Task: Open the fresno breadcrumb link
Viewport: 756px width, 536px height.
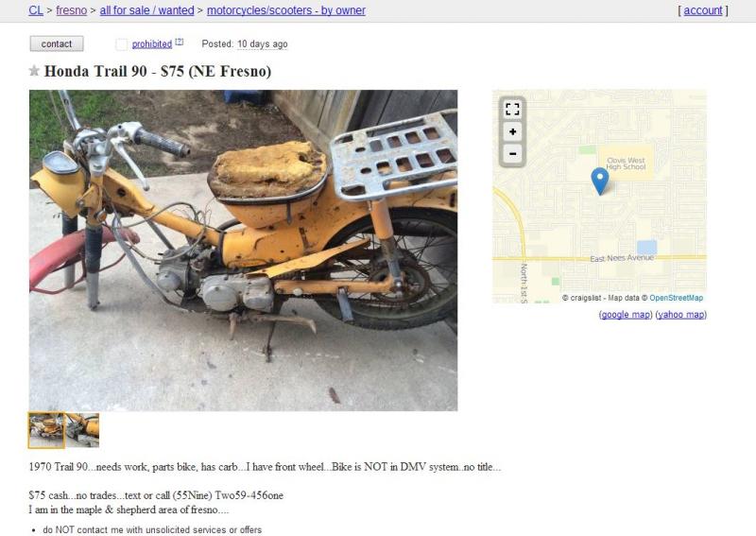Action: (x=72, y=10)
